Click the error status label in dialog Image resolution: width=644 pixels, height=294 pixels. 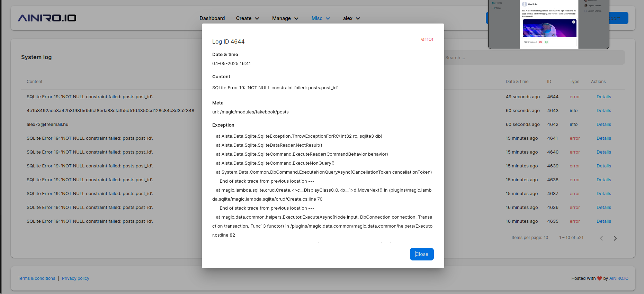tap(427, 39)
